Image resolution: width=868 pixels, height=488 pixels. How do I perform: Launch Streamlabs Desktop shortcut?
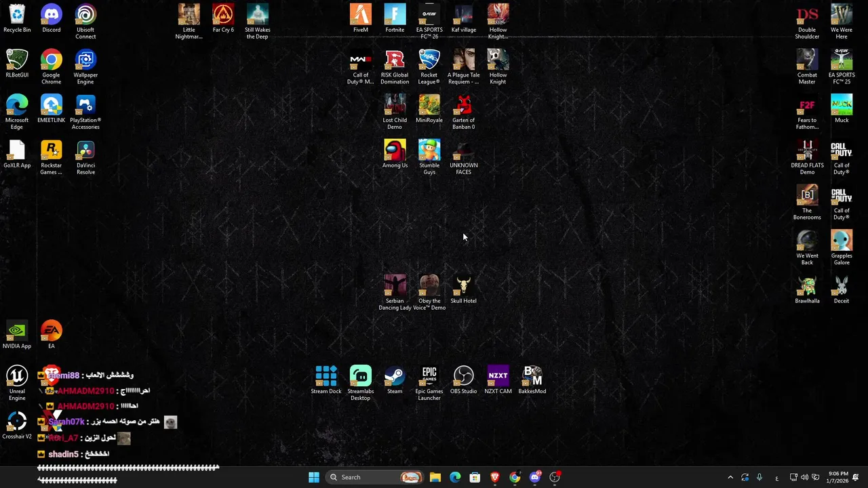[x=361, y=383]
